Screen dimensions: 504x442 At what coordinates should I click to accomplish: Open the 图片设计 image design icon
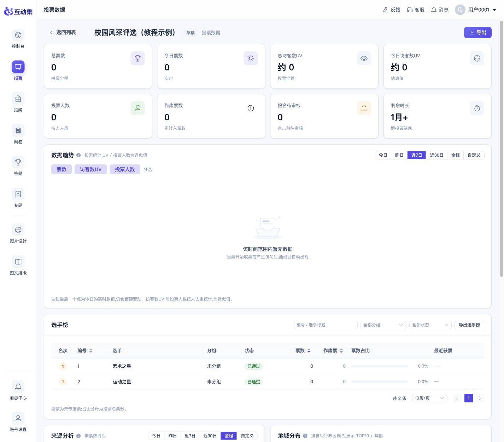pos(18,230)
